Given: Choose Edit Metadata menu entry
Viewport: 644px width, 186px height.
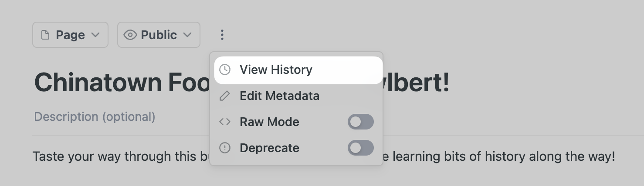Looking at the screenshot, I should click(x=279, y=96).
